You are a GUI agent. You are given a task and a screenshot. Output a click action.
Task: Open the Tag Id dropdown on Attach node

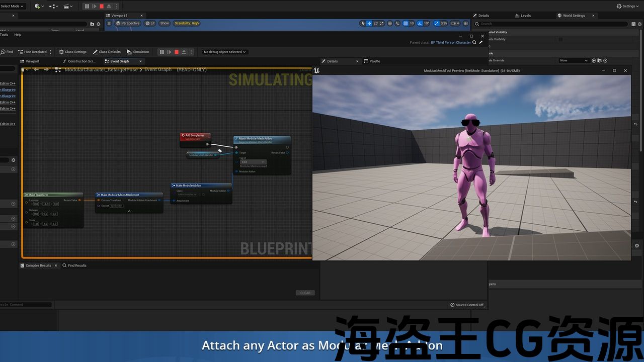tap(252, 162)
